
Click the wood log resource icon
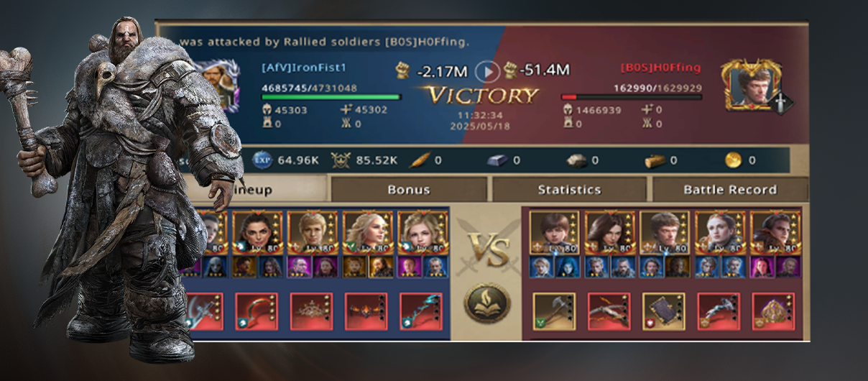tap(654, 160)
